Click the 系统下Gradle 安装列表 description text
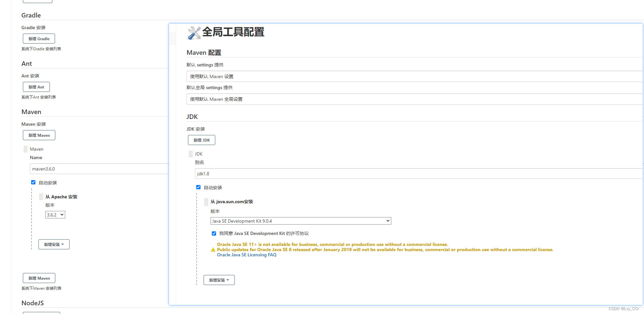The height and width of the screenshot is (314, 644). 41,49
